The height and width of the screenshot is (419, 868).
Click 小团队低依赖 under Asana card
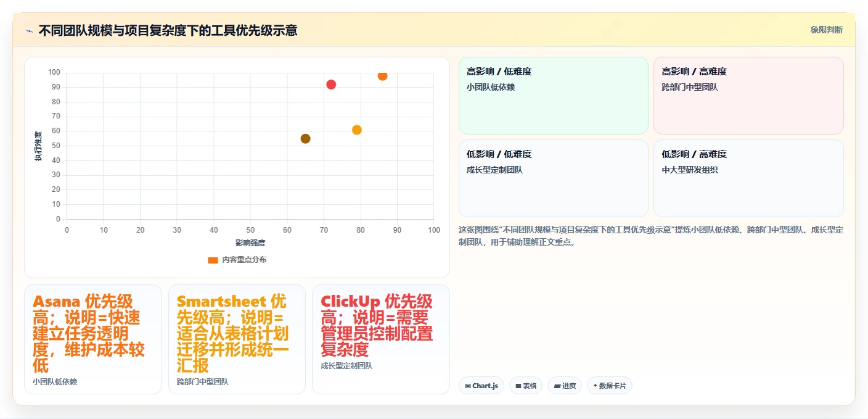click(x=55, y=382)
